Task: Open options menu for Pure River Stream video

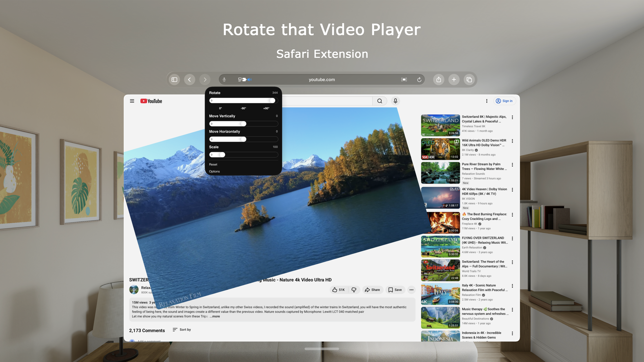Action: coord(512,165)
